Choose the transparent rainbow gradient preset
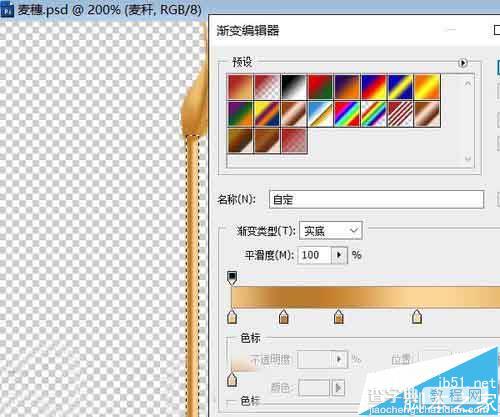Image resolution: width=500 pixels, height=417 pixels. coord(374,114)
